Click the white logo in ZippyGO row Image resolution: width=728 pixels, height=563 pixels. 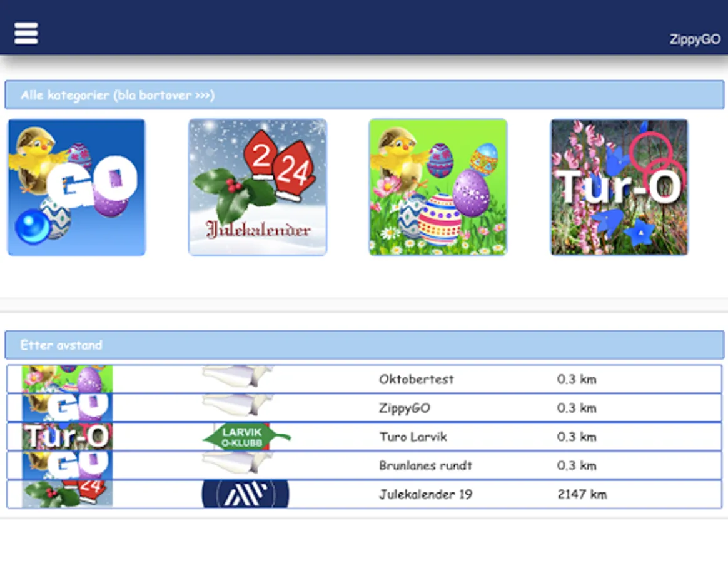pos(238,405)
